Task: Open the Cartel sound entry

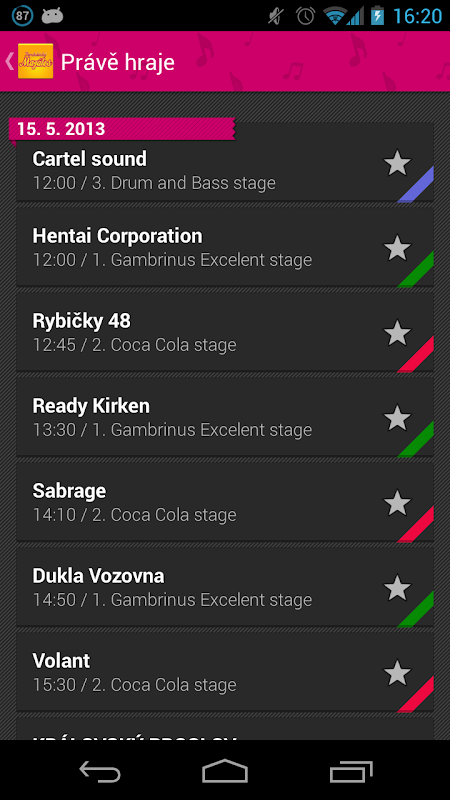Action: (x=225, y=170)
